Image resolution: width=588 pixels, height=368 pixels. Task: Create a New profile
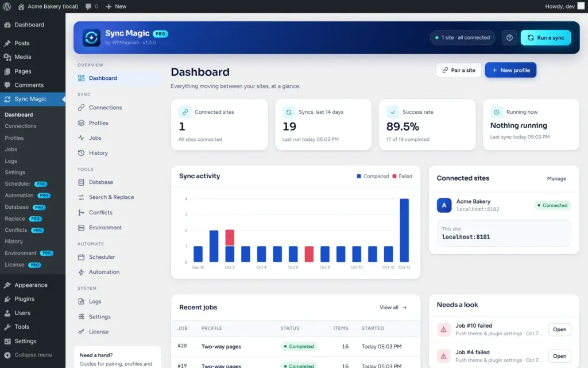pyautogui.click(x=510, y=70)
